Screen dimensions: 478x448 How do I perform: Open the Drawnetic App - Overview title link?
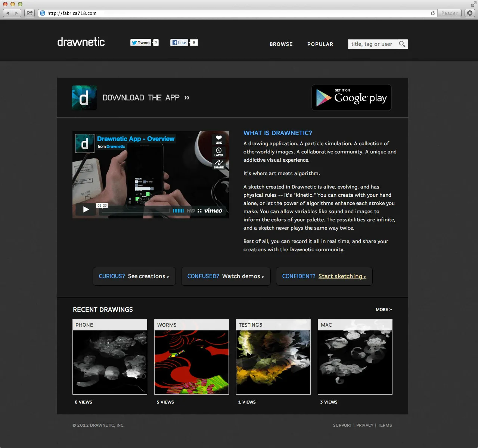pos(136,139)
